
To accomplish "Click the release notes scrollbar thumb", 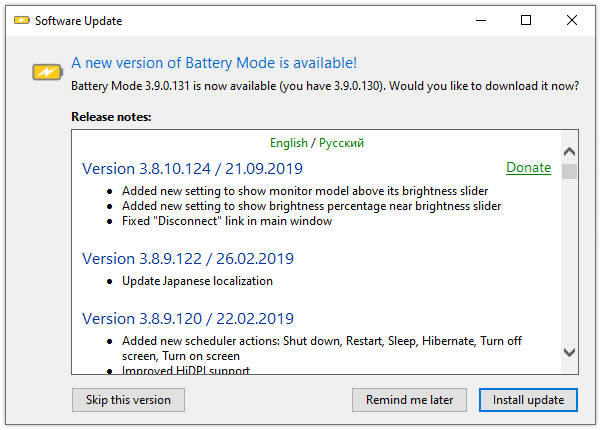I will pyautogui.click(x=569, y=171).
